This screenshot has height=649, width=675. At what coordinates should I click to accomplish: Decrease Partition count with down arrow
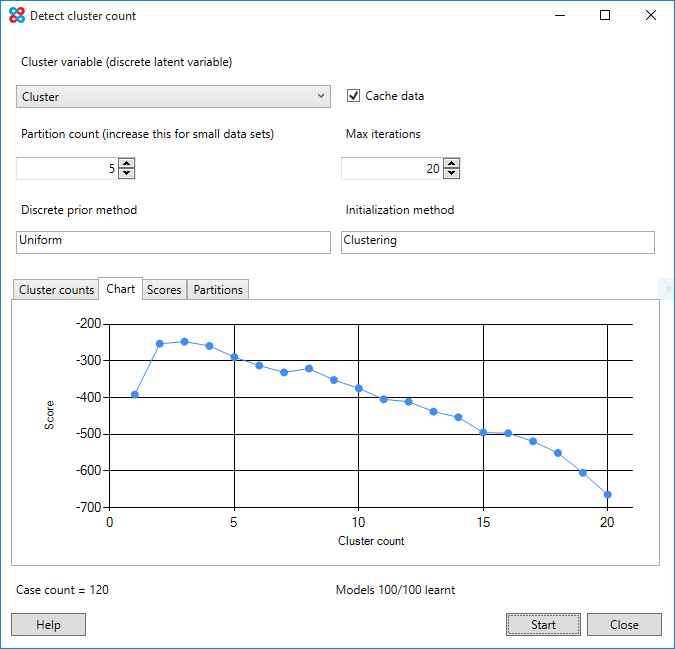click(126, 174)
